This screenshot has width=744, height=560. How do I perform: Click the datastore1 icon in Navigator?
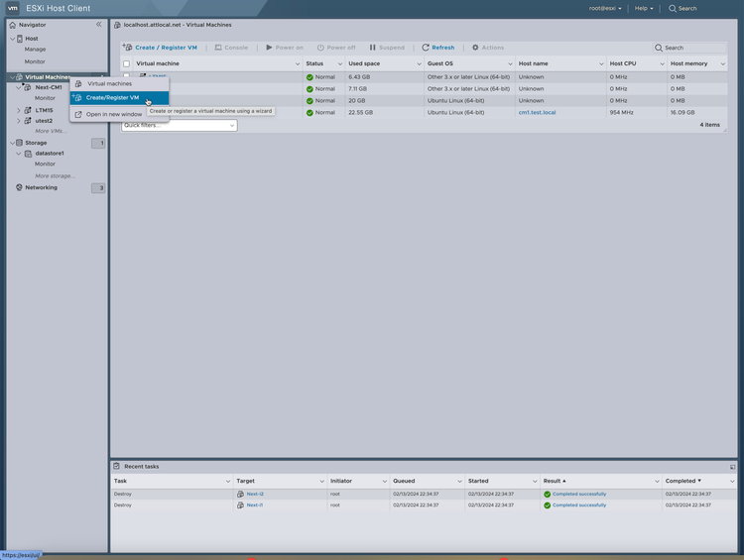pyautogui.click(x=28, y=154)
